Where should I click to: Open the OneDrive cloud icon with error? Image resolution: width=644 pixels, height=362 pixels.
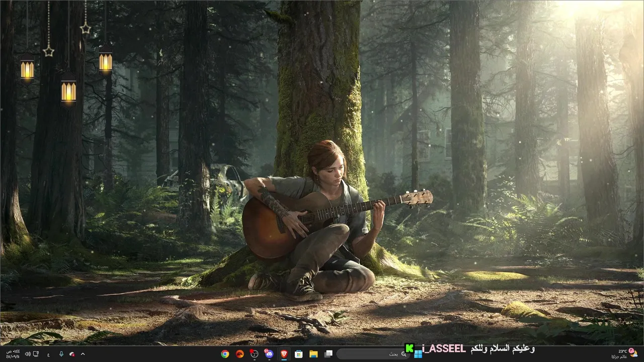tap(72, 354)
